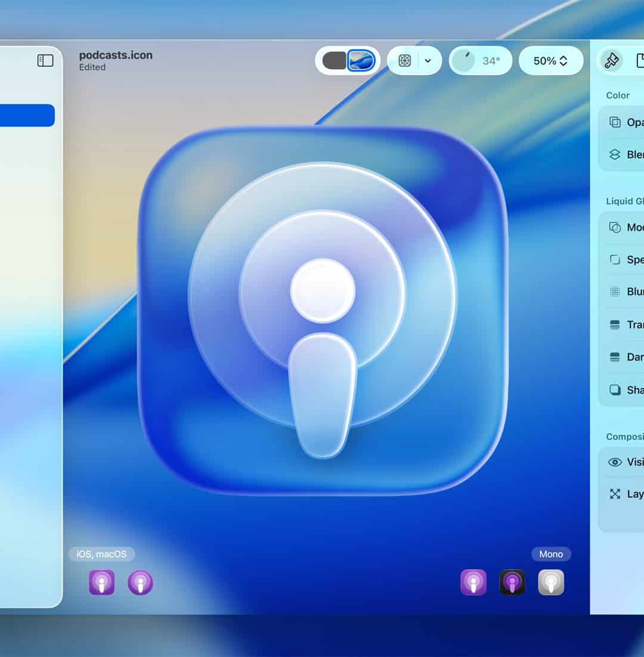Toggle the Visibility eye in Composition

tap(615, 462)
